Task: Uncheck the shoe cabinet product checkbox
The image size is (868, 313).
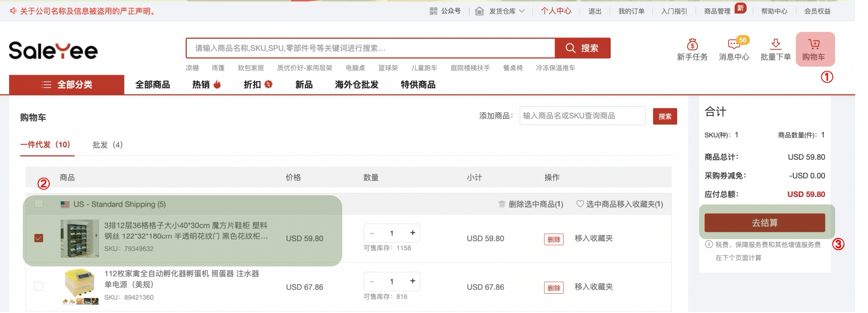Action: pyautogui.click(x=39, y=238)
